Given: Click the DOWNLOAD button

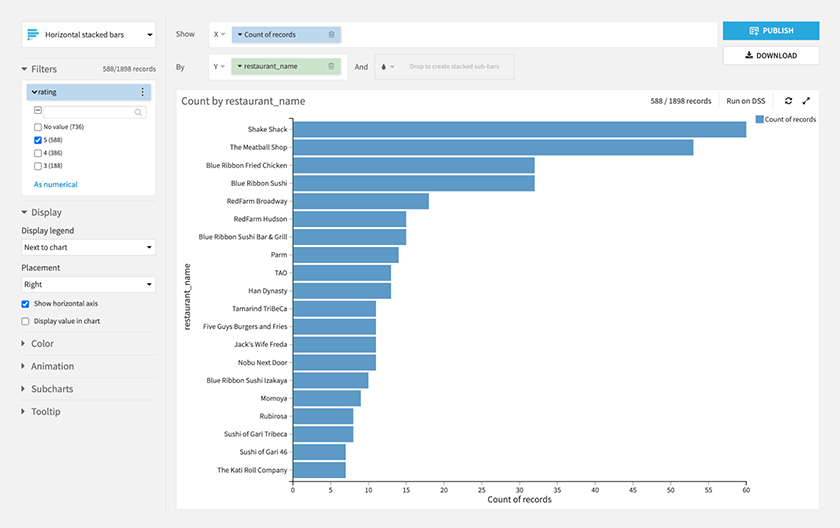Looking at the screenshot, I should [771, 55].
